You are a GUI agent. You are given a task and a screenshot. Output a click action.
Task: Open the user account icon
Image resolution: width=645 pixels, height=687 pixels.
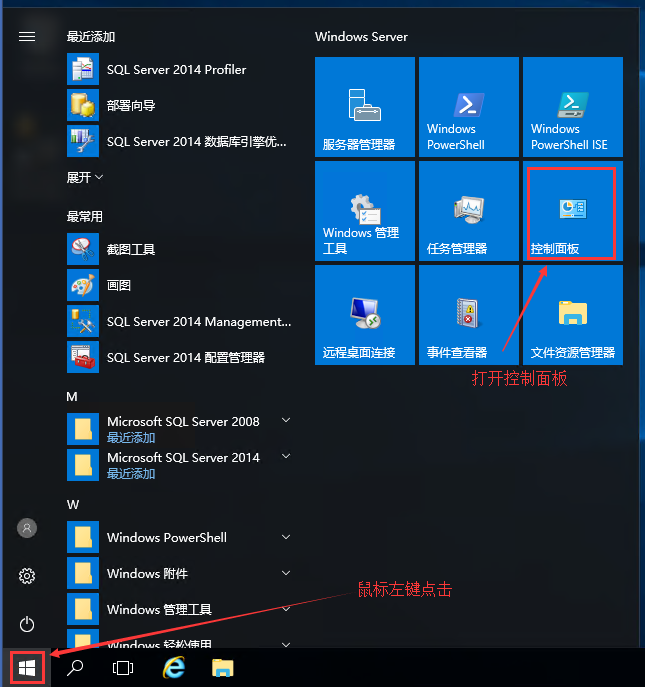pyautogui.click(x=27, y=528)
